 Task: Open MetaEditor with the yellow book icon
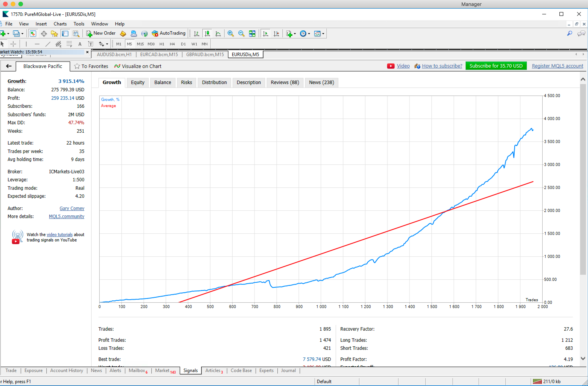(x=123, y=34)
